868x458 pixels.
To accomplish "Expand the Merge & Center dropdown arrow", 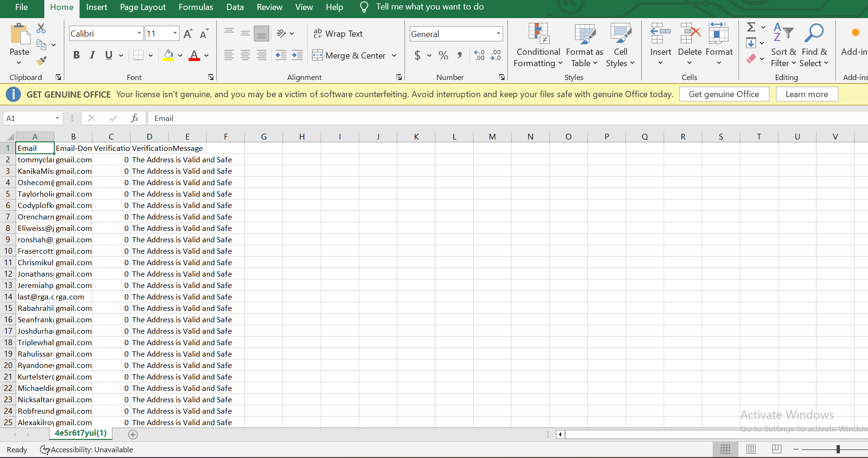I will 394,56.
